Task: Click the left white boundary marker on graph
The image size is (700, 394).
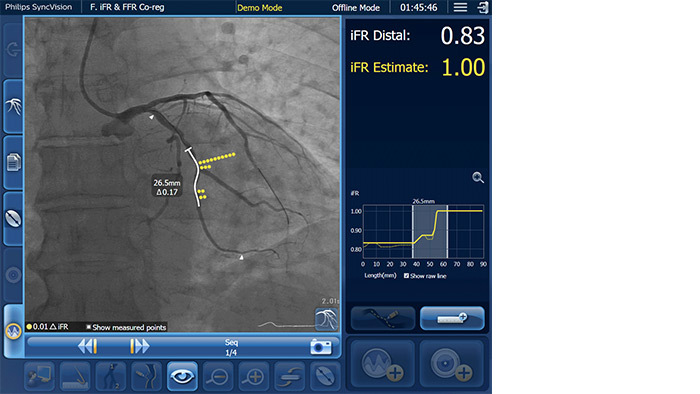Action: (412, 232)
